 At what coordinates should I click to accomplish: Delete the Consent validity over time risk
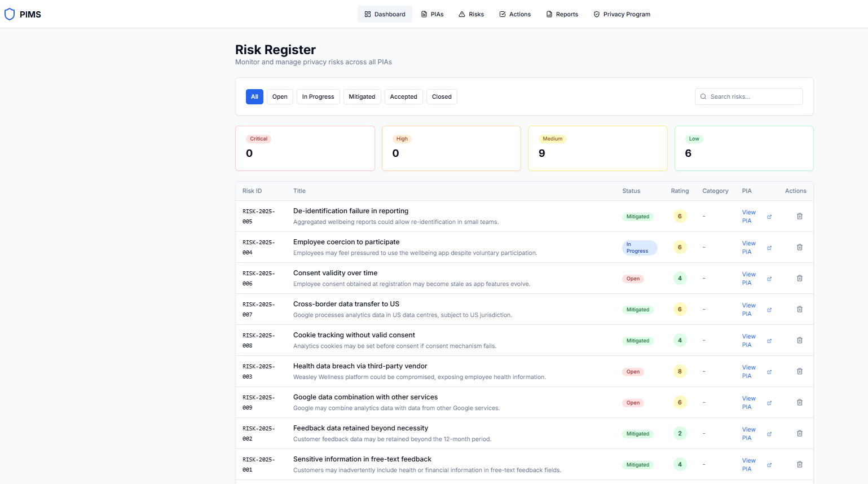[x=800, y=278]
